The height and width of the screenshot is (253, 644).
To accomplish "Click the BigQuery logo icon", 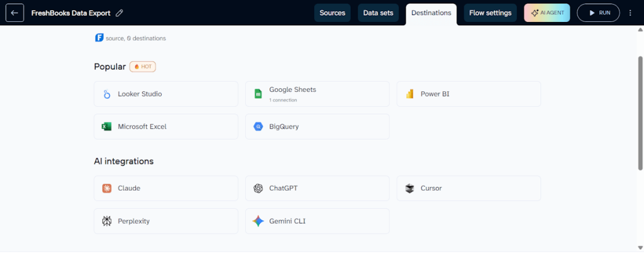I will [258, 126].
